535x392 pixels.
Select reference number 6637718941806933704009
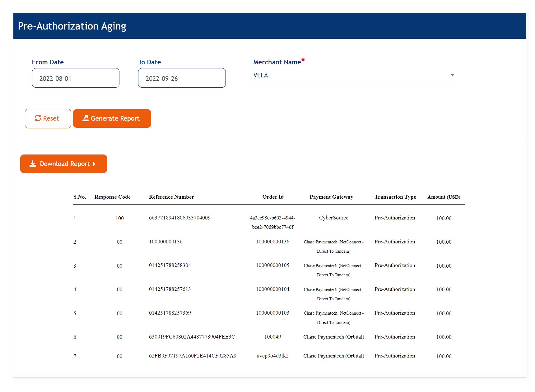(x=179, y=218)
